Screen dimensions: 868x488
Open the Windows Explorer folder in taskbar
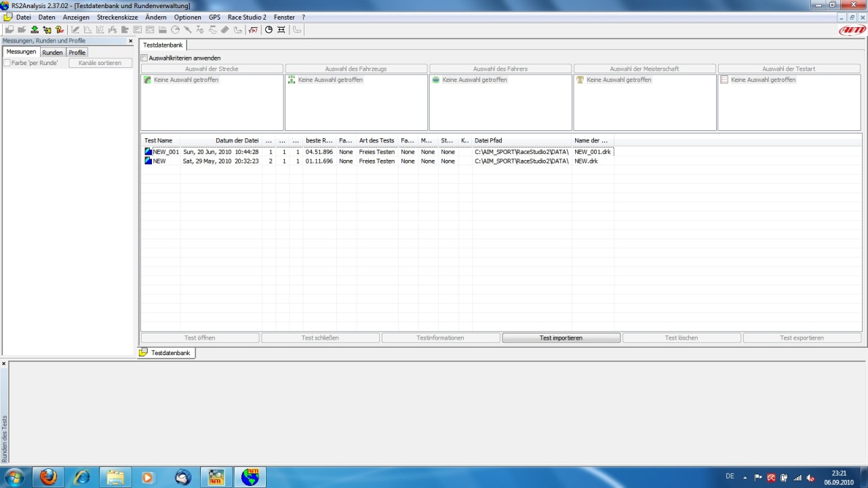coord(115,477)
